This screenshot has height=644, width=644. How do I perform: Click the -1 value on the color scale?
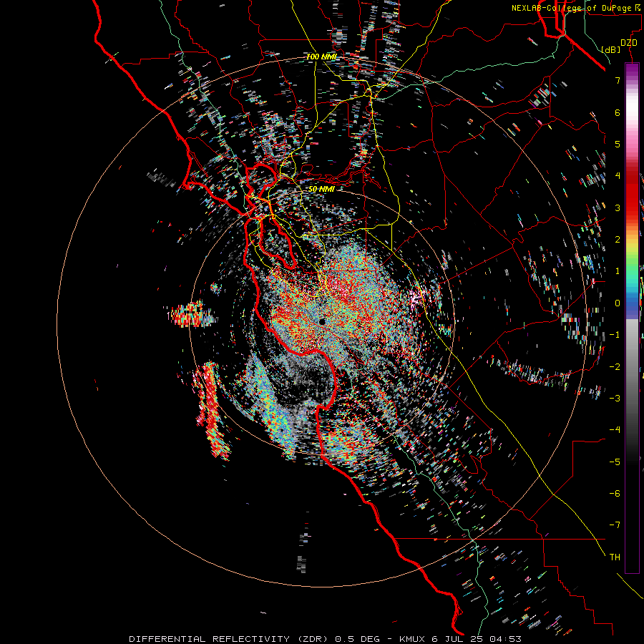[x=615, y=335]
